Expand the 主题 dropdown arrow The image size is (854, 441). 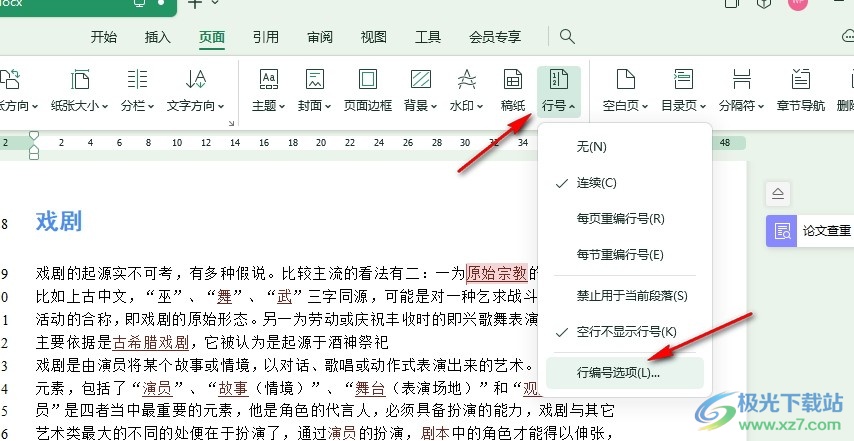coord(282,106)
